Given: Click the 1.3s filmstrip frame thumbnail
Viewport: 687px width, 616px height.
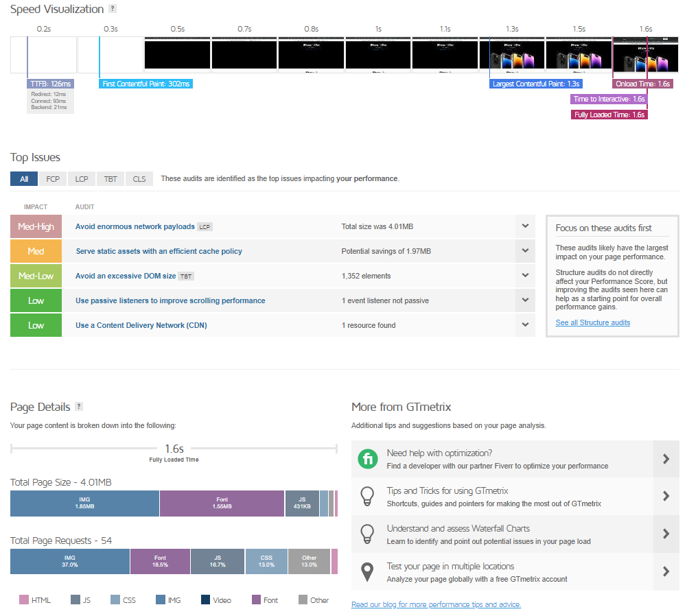Looking at the screenshot, I should [511, 55].
